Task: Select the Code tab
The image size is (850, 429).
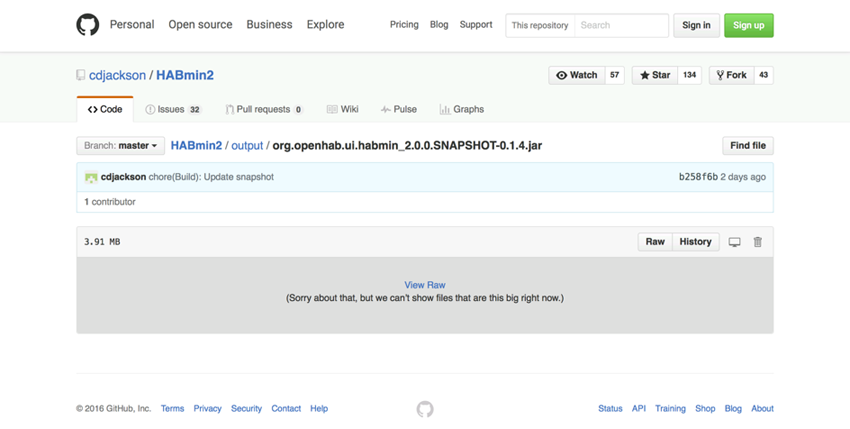Action: [x=105, y=109]
